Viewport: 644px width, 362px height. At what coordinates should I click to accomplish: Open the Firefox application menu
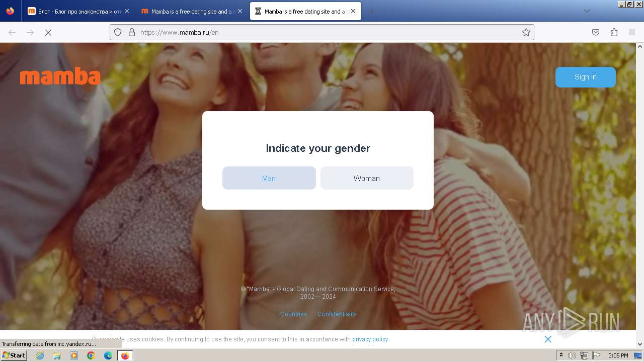632,32
